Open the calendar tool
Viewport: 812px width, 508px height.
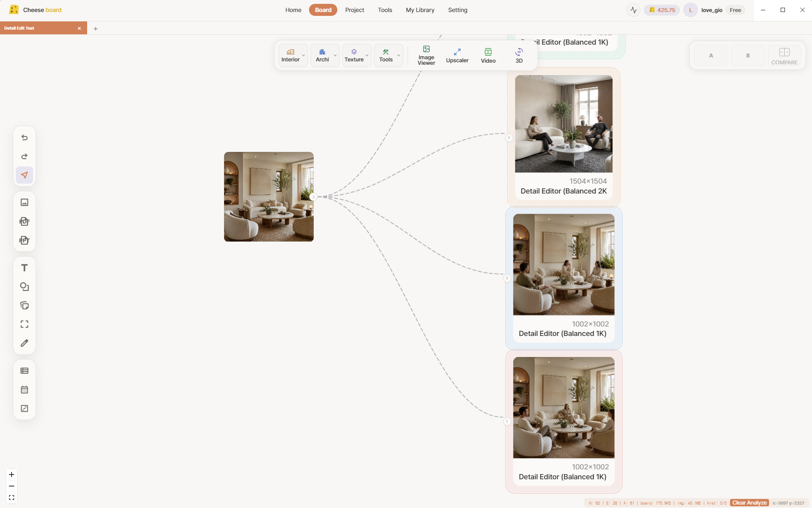tap(24, 390)
